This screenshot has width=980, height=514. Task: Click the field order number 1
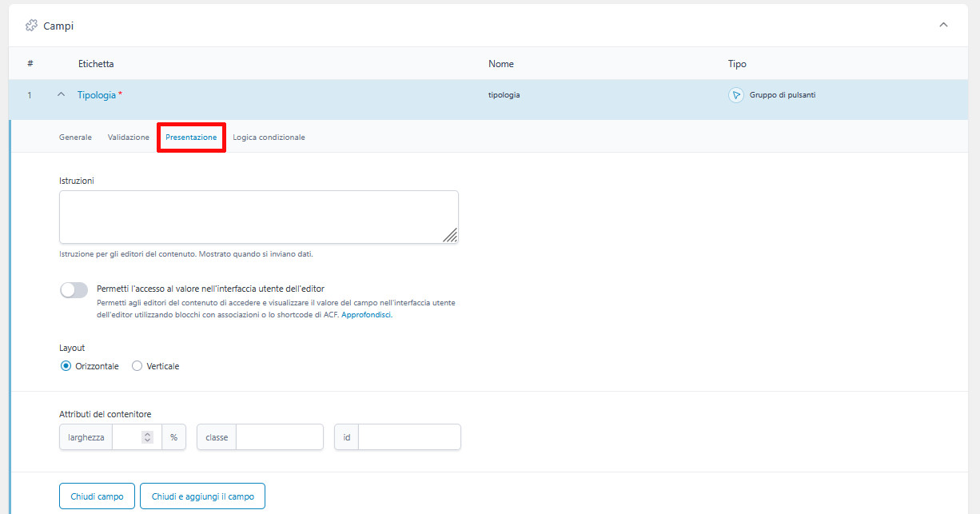click(x=30, y=95)
